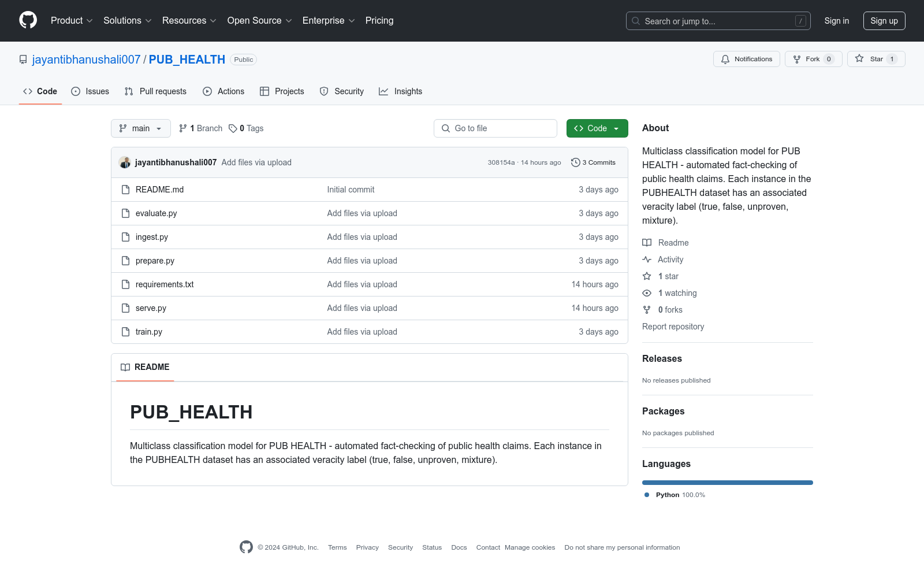The image size is (924, 578).
Task: Click the book icon in README header
Action: [125, 367]
